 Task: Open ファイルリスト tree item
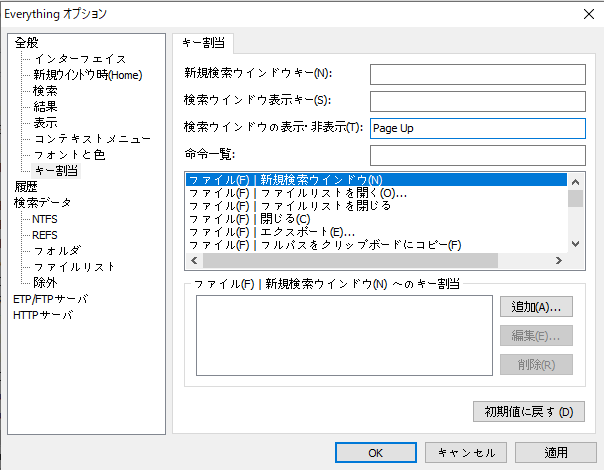(74, 267)
